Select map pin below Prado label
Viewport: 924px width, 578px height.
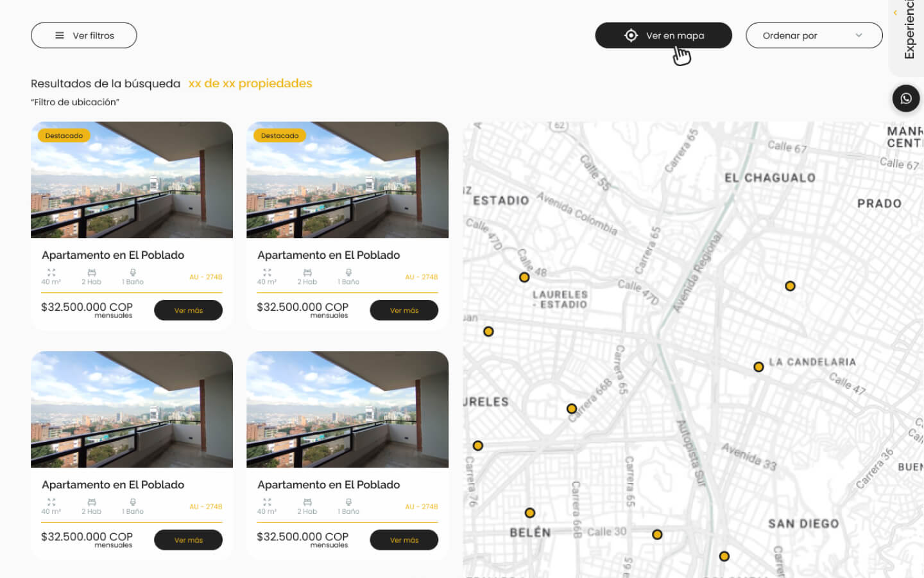(x=790, y=286)
